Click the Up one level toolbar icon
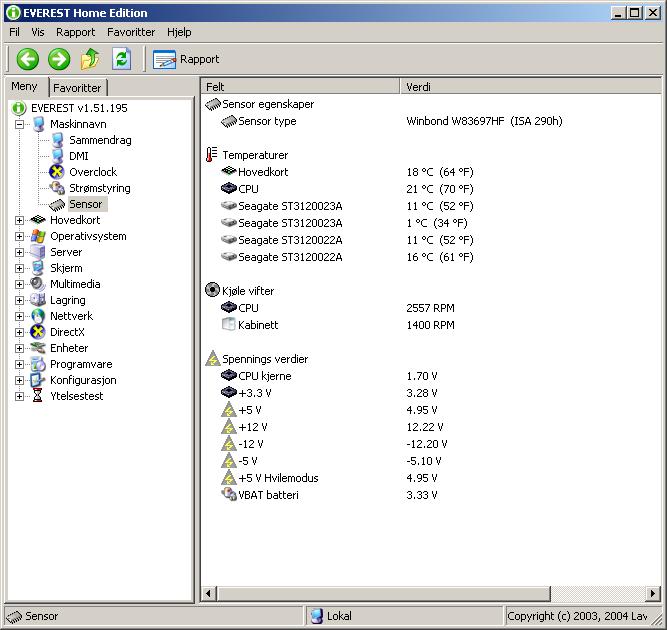Image resolution: width=667 pixels, height=630 pixels. coord(90,59)
